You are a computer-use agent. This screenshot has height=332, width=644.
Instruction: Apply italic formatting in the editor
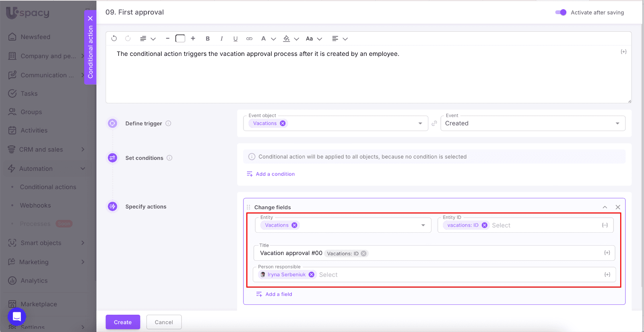[221, 39]
